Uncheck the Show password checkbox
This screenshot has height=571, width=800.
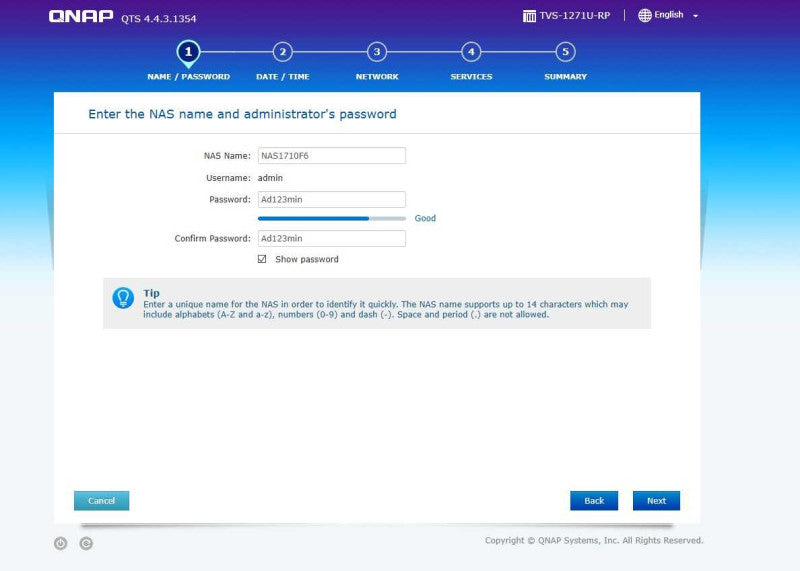262,259
